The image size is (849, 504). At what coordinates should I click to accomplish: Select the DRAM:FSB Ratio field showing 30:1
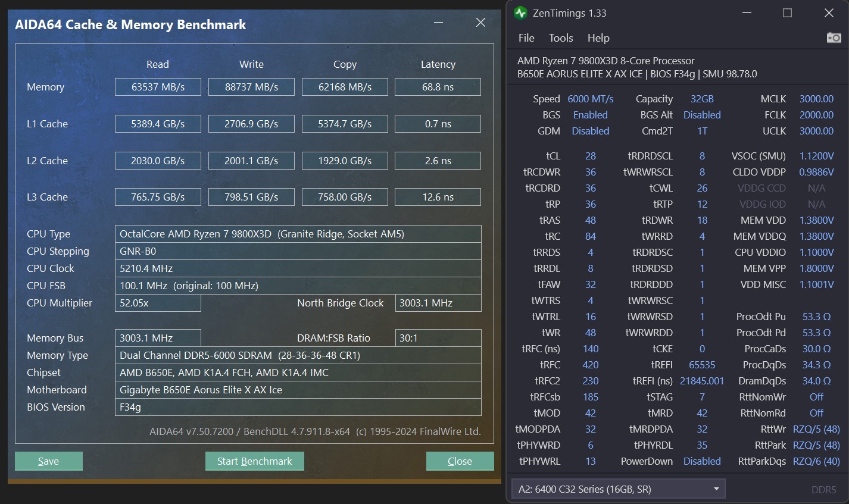click(x=438, y=337)
